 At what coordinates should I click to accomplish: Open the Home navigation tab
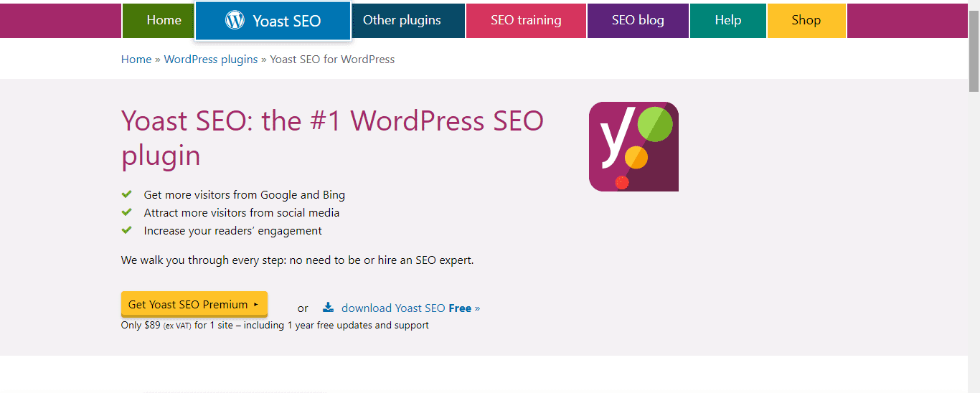(158, 20)
